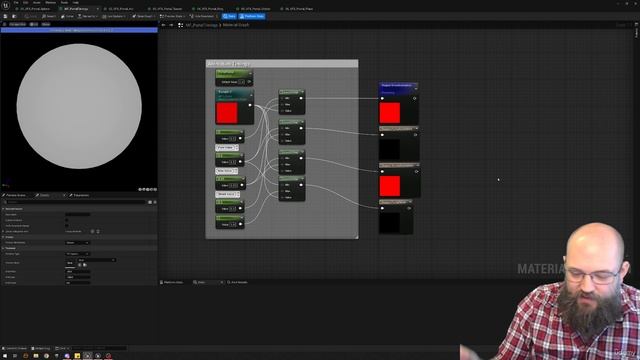640x360 pixels.
Task: Open the Perspective viewport menu
Action: tap(17, 24)
